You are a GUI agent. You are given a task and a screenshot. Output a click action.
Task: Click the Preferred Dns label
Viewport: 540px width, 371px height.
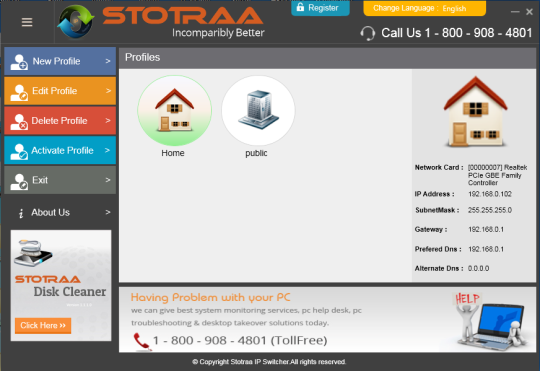[438, 249]
